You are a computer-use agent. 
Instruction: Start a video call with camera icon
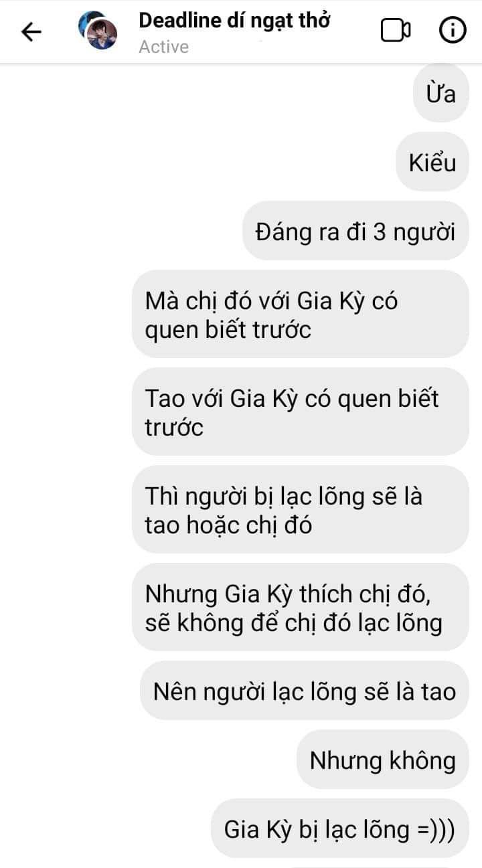coord(396,31)
